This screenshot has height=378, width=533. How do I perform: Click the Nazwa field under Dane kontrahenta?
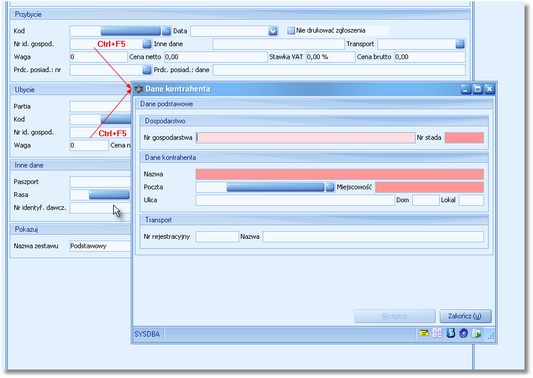point(340,174)
